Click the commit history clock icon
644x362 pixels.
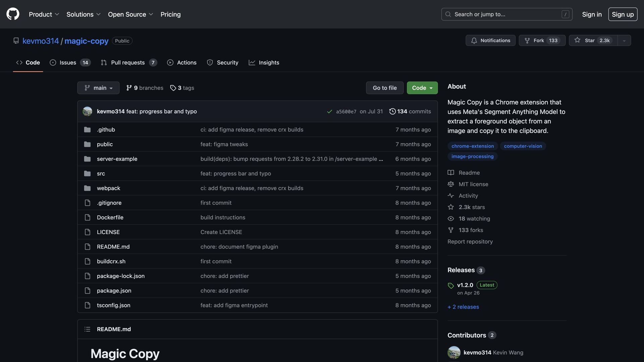coord(392,111)
